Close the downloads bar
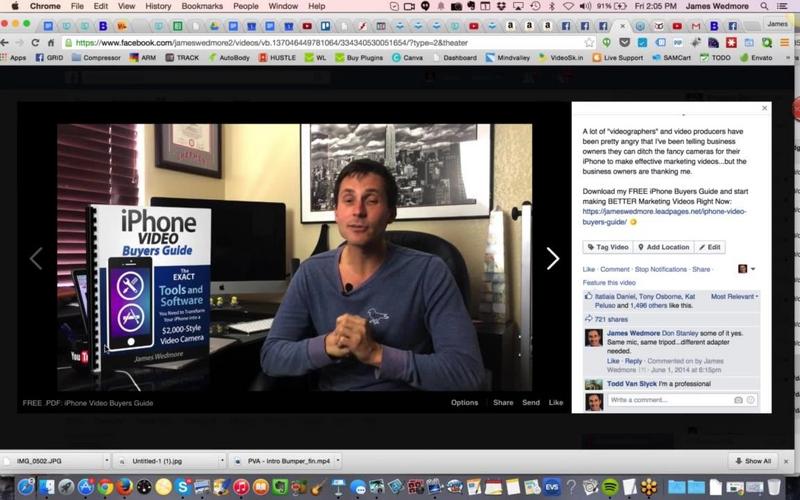The height and width of the screenshot is (500, 800). (x=786, y=461)
